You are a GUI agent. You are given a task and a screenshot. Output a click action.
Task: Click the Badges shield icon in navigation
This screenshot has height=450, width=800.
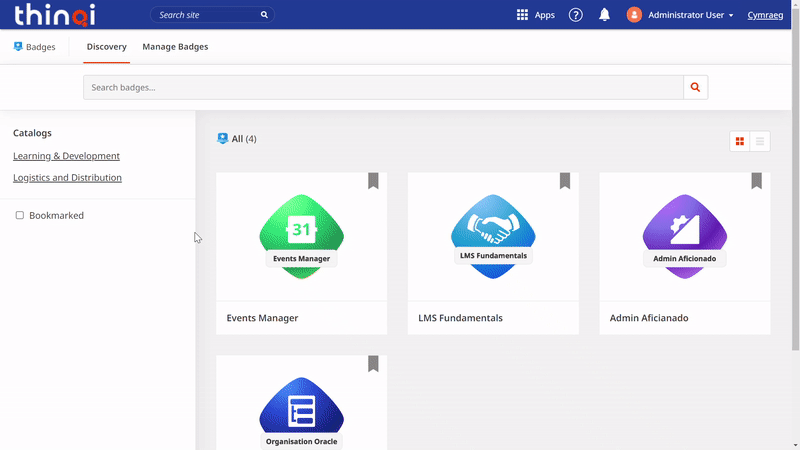[18, 46]
